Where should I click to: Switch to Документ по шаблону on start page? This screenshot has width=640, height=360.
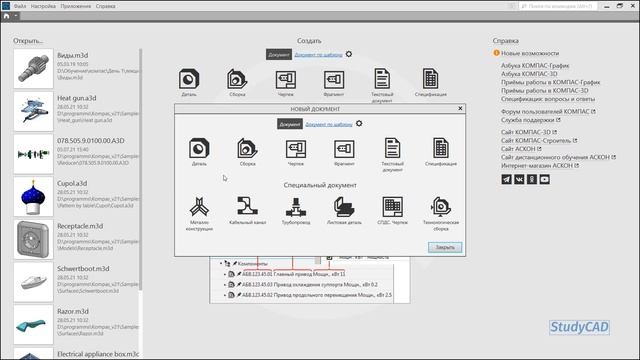pos(318,55)
